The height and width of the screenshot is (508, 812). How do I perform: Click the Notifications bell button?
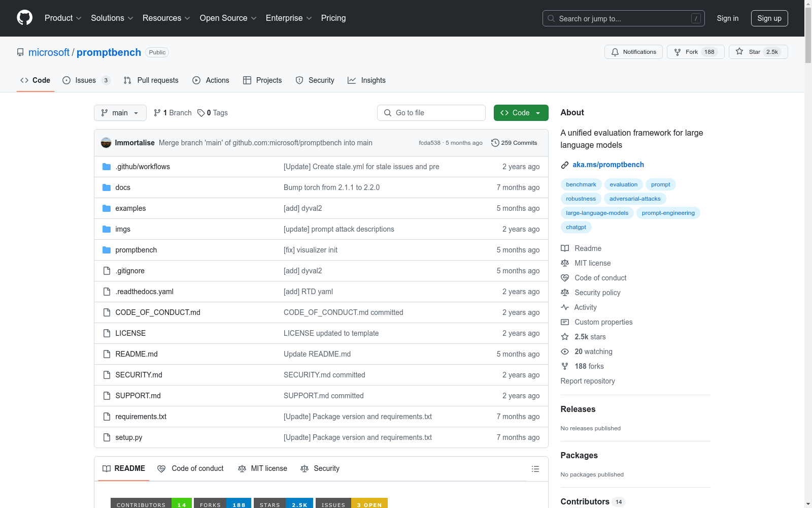coord(633,52)
